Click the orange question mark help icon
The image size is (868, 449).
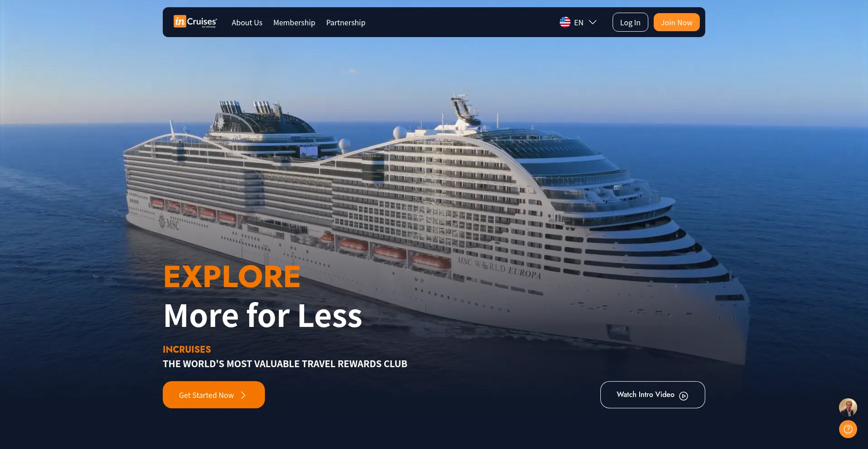tap(848, 429)
